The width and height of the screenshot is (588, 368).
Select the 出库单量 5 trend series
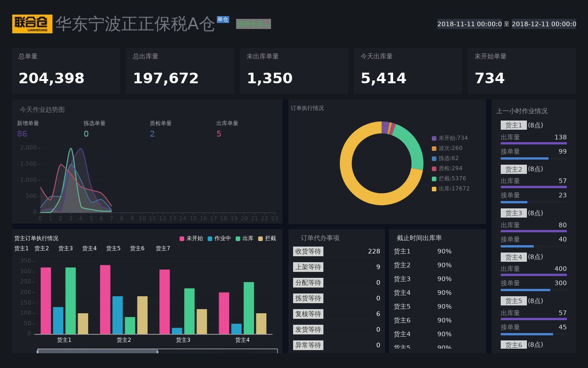[227, 129]
